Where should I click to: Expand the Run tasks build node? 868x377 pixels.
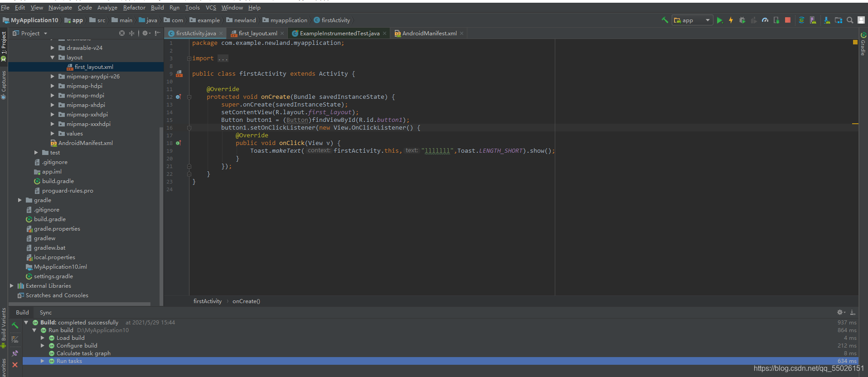click(x=43, y=361)
